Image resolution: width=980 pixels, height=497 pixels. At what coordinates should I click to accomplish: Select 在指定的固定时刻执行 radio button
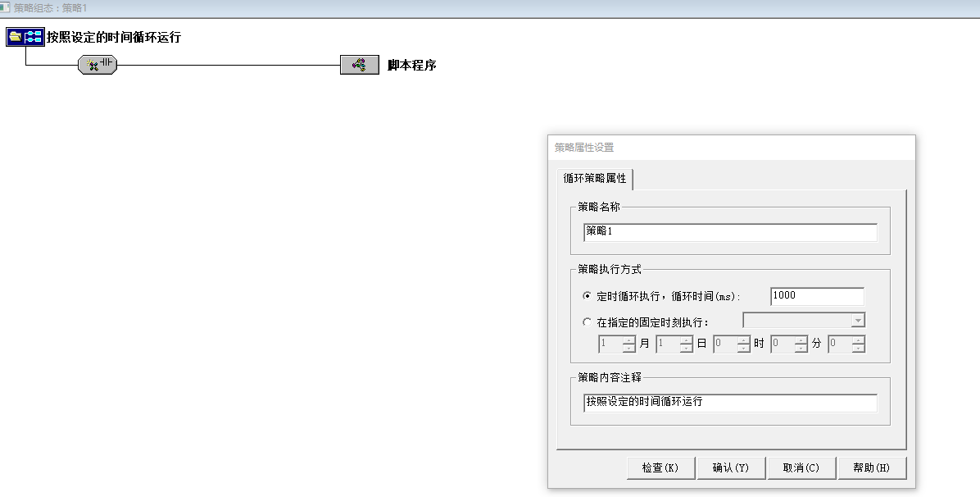tap(587, 322)
